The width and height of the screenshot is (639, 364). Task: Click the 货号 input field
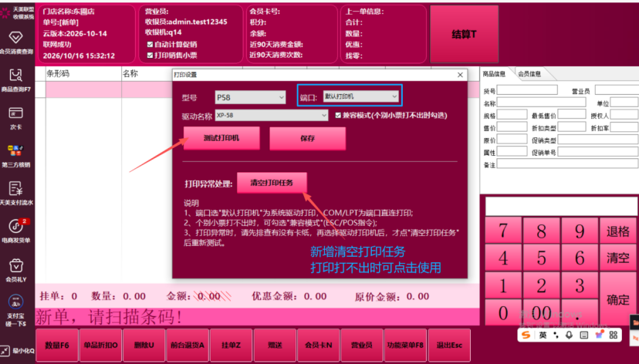pos(527,90)
